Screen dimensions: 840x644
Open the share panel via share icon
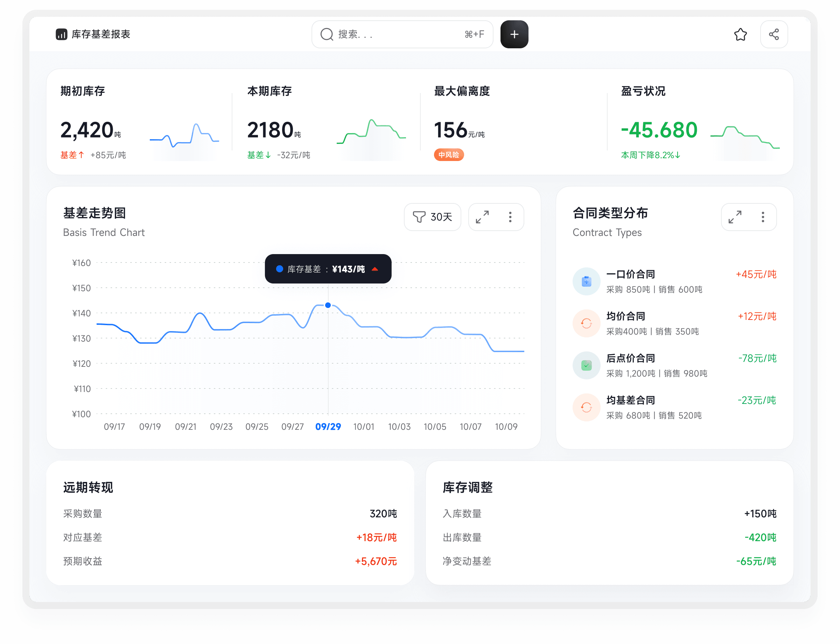(773, 34)
